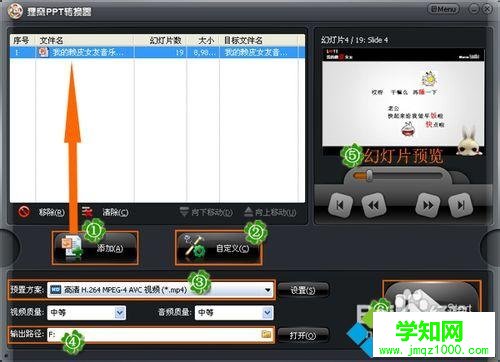This screenshot has height=362, width=500.
Task: Open the preset profile (预置方案) dropdown
Action: 161,290
